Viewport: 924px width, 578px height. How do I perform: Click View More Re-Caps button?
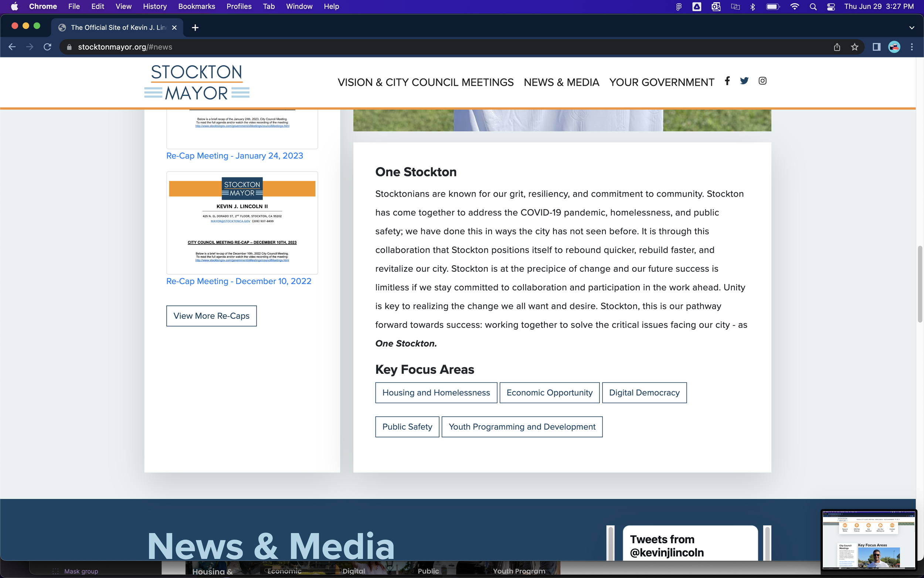tap(211, 316)
